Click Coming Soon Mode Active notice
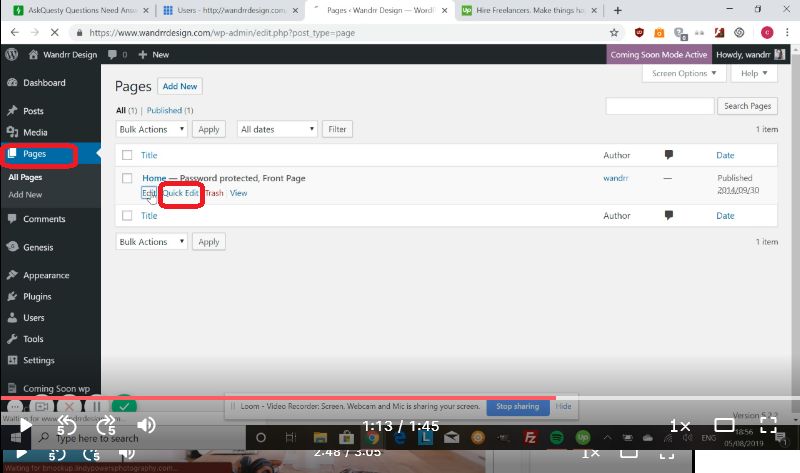Screen dimensions: 800x473 coord(659,55)
